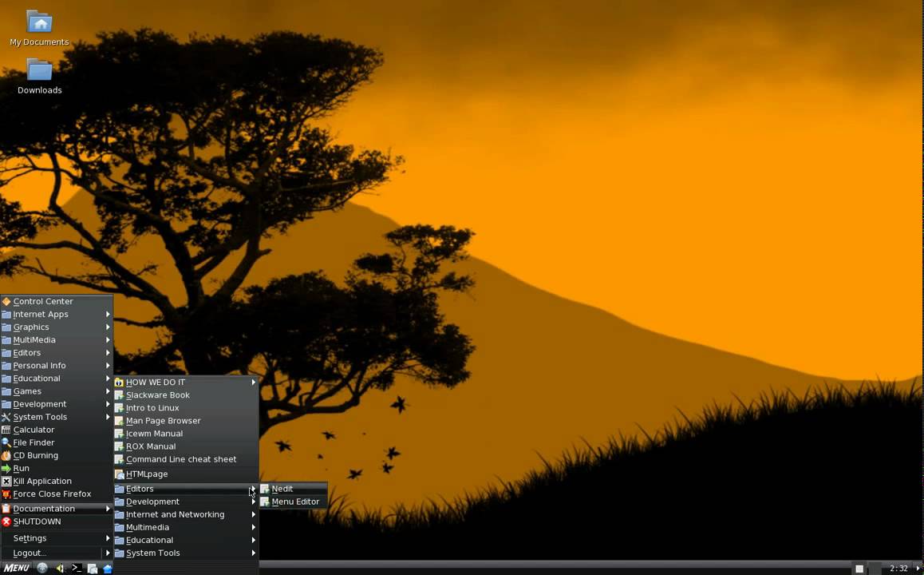The width and height of the screenshot is (924, 575).
Task: Choose Kill Application in the menu
Action: pos(57,482)
